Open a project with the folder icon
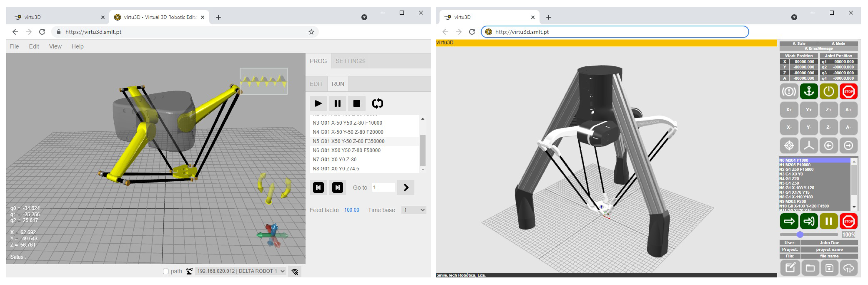The height and width of the screenshot is (285, 868). [810, 268]
